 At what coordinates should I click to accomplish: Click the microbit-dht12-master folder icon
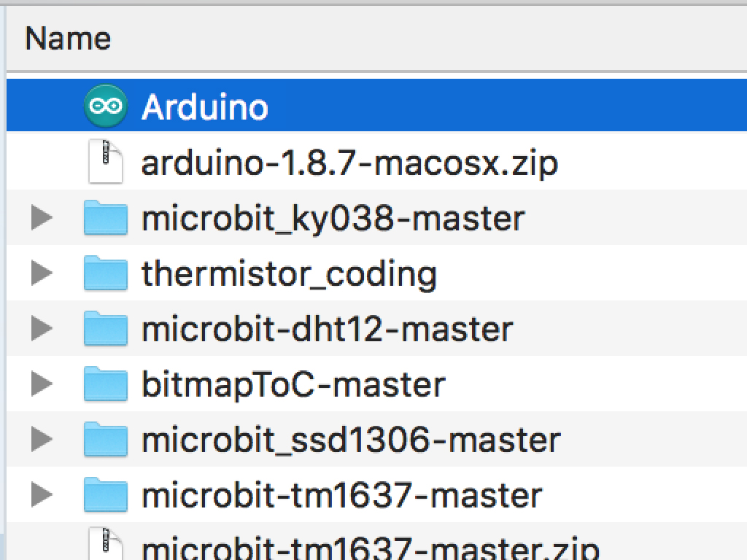coord(106,328)
